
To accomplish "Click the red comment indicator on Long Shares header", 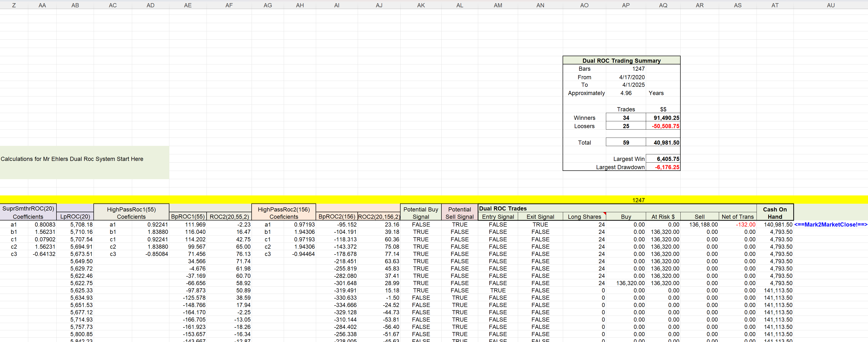I will [604, 213].
